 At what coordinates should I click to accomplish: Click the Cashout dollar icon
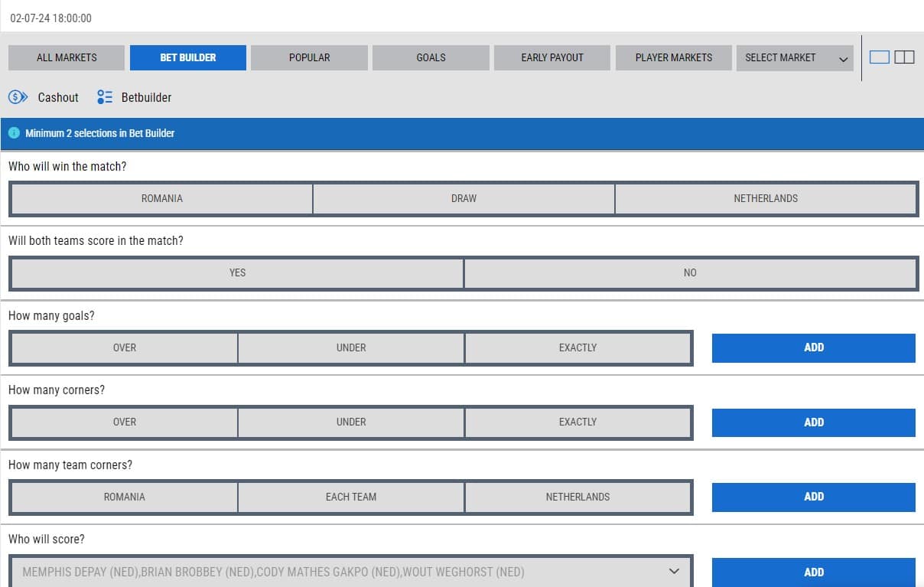click(18, 97)
